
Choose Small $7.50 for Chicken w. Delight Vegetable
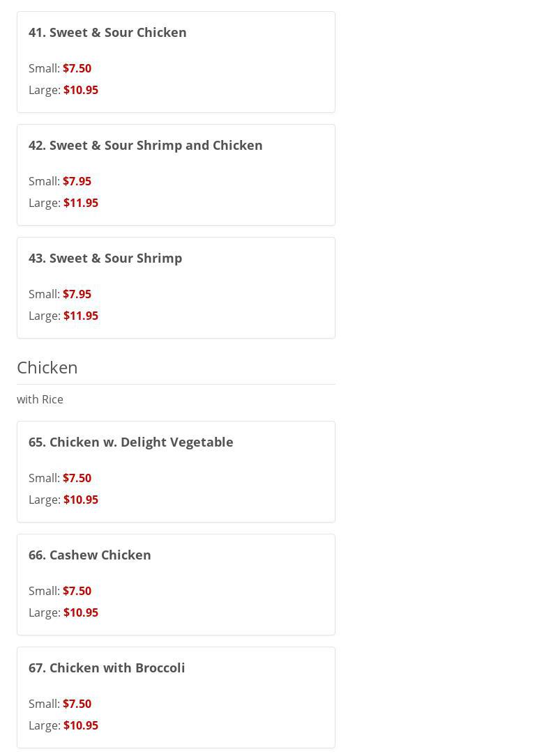tap(60, 478)
